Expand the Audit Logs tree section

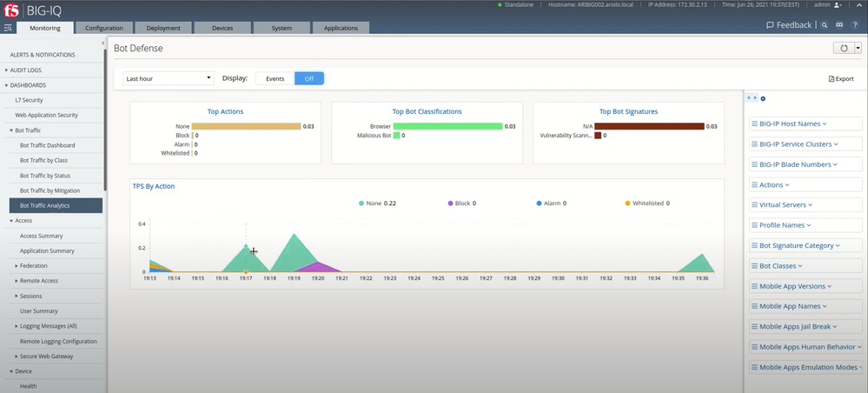click(x=26, y=70)
